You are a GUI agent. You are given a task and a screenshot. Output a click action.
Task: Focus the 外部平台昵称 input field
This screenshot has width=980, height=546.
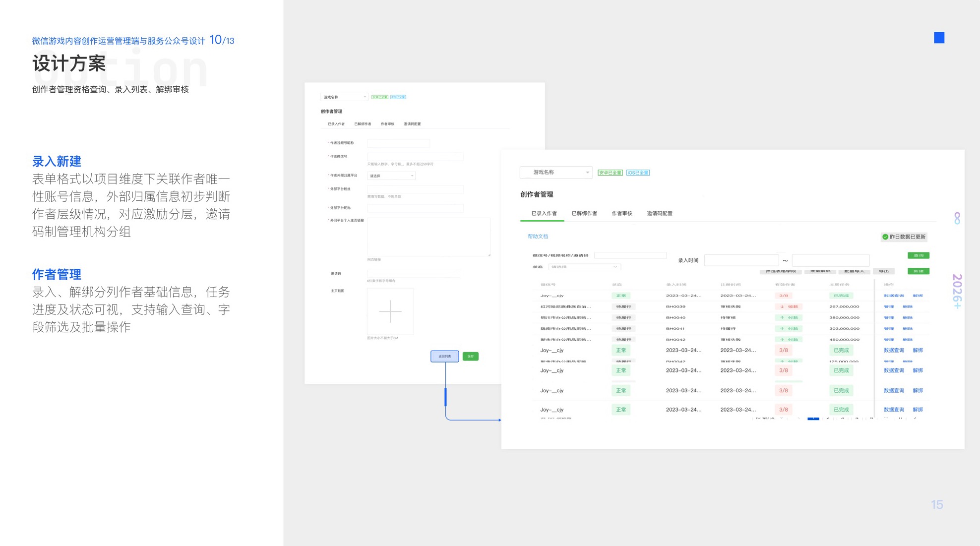coord(415,208)
